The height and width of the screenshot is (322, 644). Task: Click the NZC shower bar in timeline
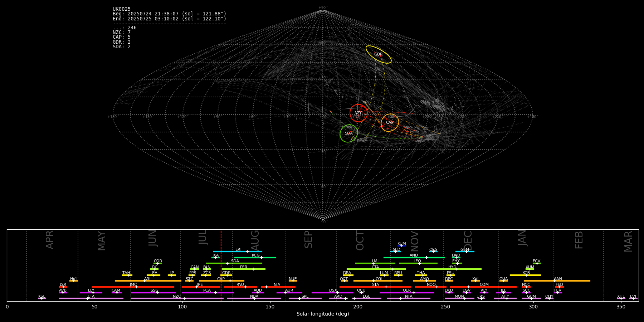(177, 298)
